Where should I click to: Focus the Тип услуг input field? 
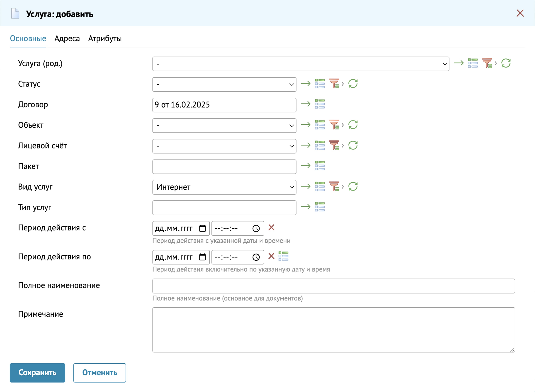pyautogui.click(x=224, y=208)
